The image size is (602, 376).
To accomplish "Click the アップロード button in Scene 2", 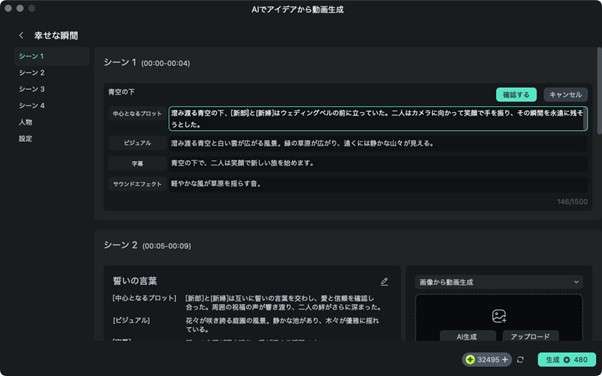I will click(x=530, y=336).
